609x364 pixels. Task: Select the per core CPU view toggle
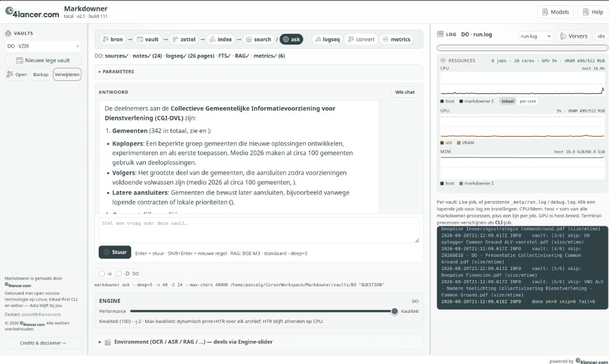click(528, 101)
